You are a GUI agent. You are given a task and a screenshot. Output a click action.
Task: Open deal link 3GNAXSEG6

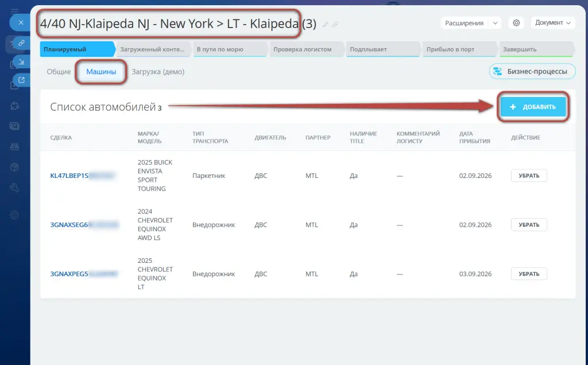[x=69, y=225]
